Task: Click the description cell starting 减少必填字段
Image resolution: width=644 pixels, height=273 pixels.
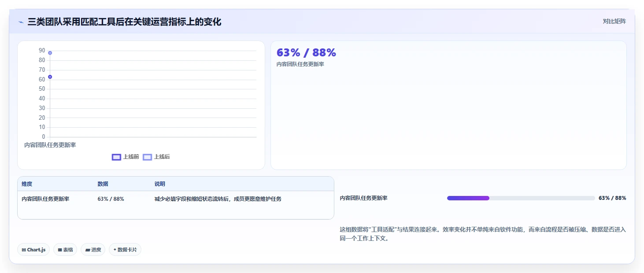Action: [x=218, y=199]
